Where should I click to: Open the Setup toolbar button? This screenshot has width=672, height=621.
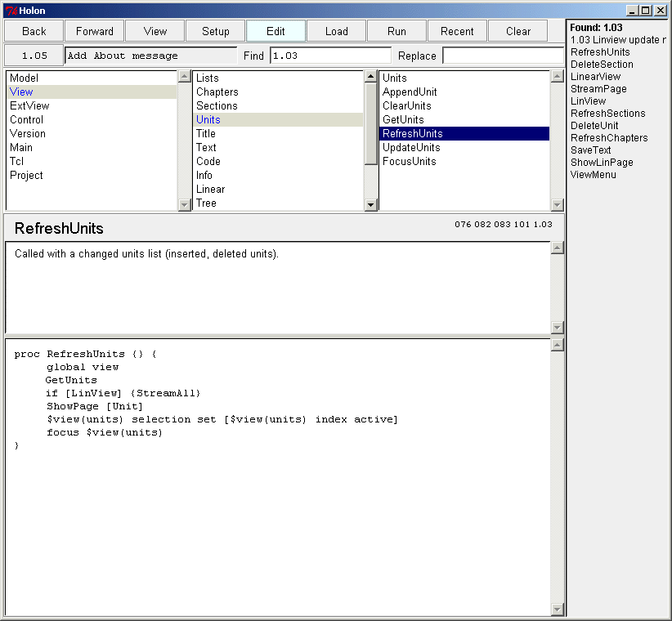[216, 31]
